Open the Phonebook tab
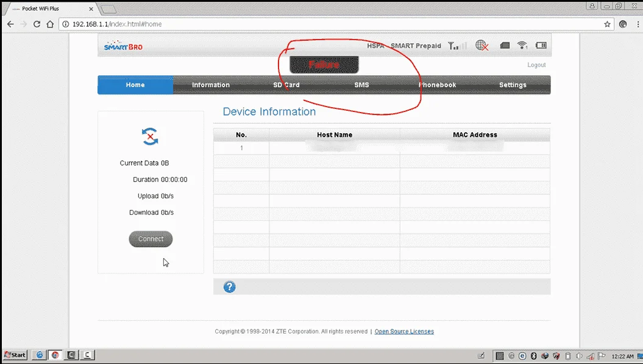Screen dimensions: 643x364 [437, 85]
